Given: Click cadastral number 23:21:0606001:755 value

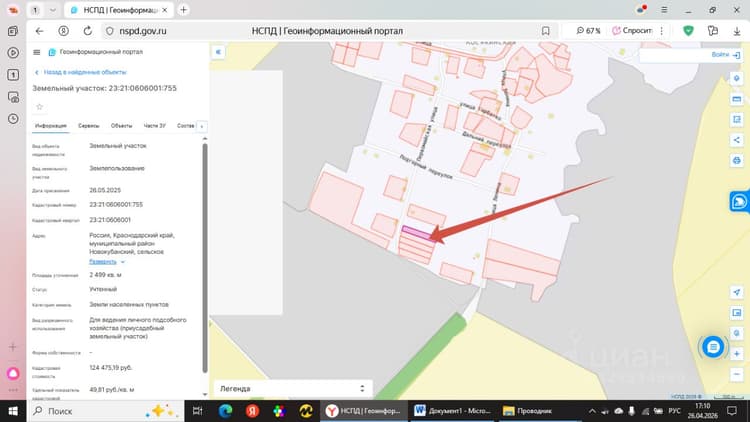Looking at the screenshot, I should click(x=116, y=205).
